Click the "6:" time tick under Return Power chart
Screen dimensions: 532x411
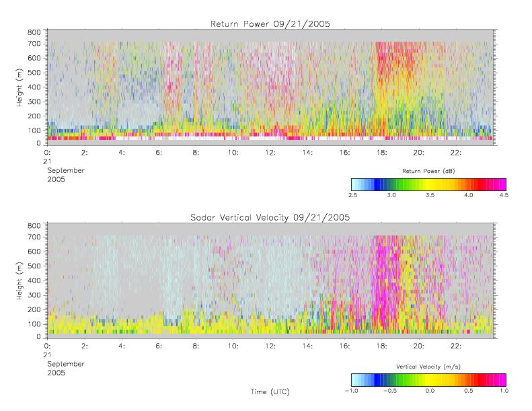point(159,153)
